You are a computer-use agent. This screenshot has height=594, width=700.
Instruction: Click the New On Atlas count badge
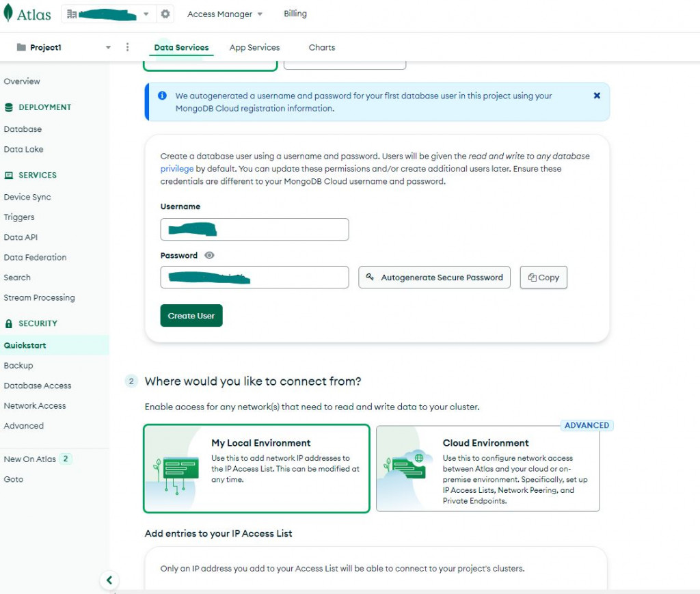(66, 459)
